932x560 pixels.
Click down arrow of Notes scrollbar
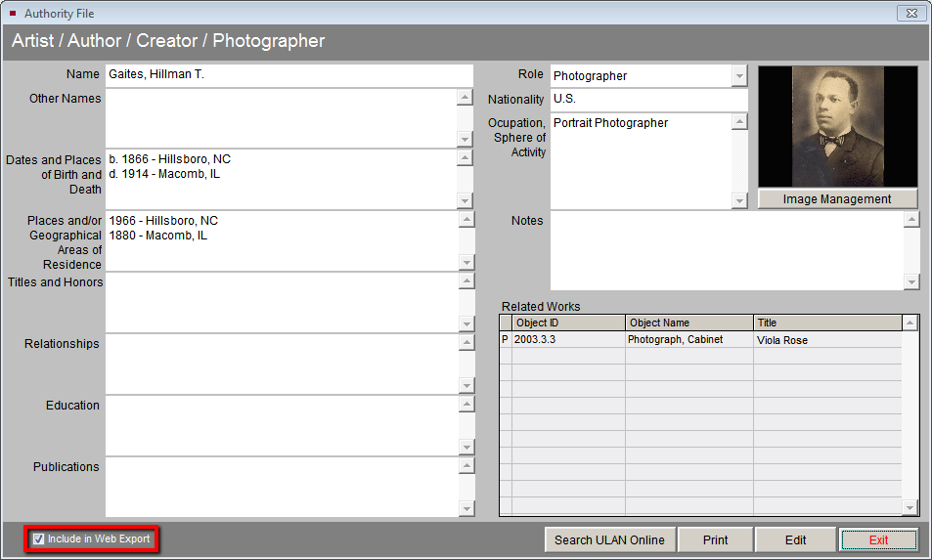pos(911,282)
